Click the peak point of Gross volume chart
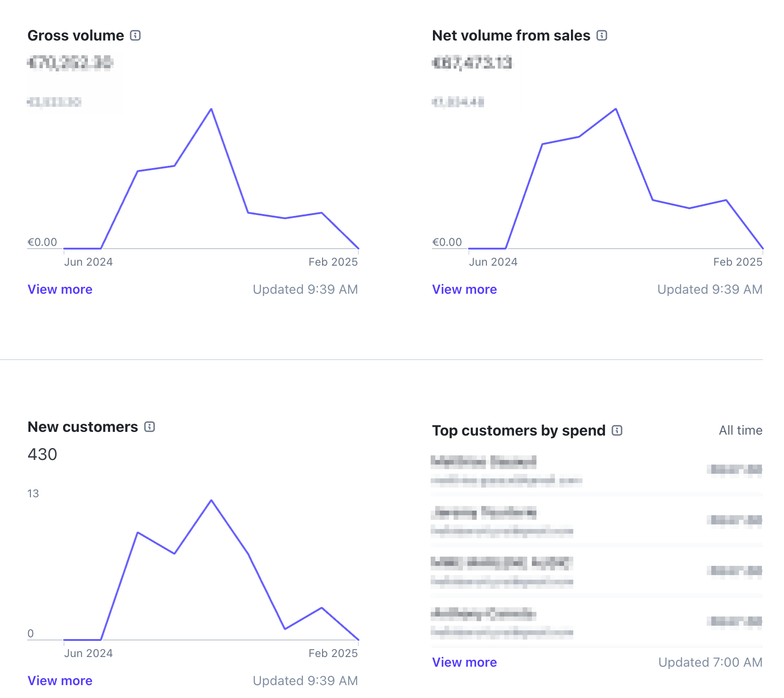 (x=211, y=109)
